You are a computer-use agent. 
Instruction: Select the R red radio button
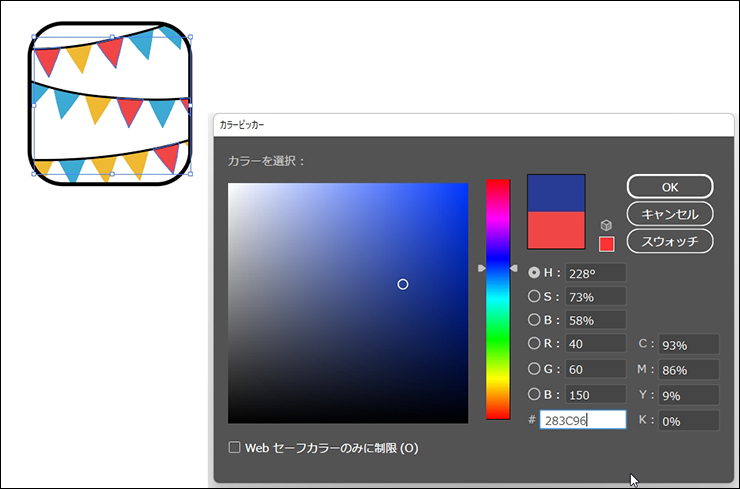[x=534, y=344]
